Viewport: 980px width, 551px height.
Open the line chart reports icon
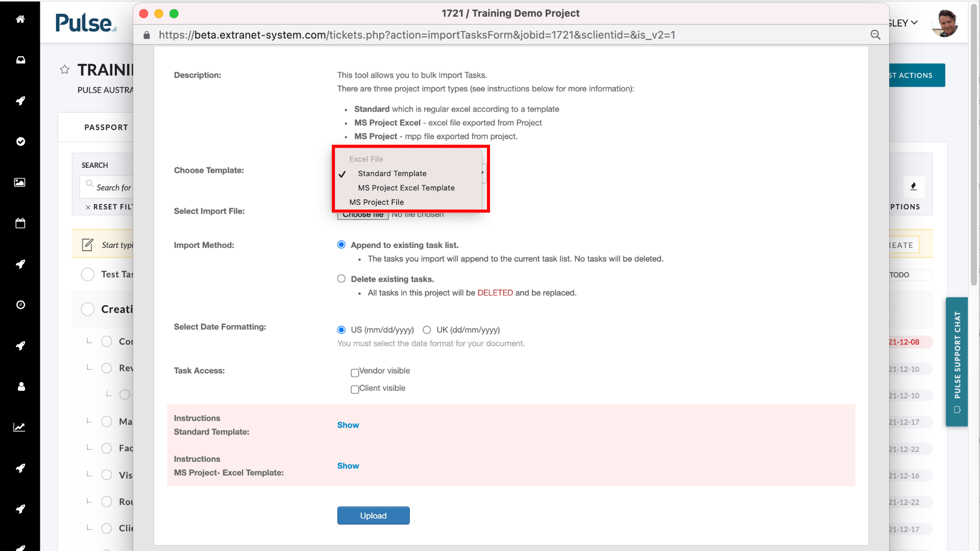click(x=19, y=427)
